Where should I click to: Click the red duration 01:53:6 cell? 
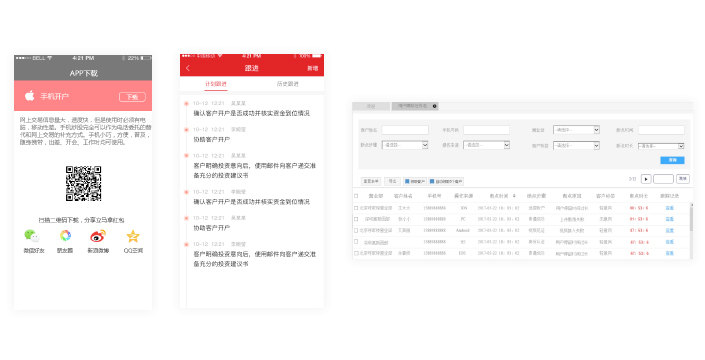[x=639, y=219]
